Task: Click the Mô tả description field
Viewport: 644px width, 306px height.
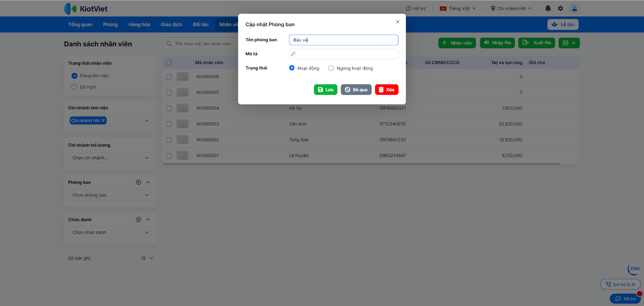Action: coord(344,54)
